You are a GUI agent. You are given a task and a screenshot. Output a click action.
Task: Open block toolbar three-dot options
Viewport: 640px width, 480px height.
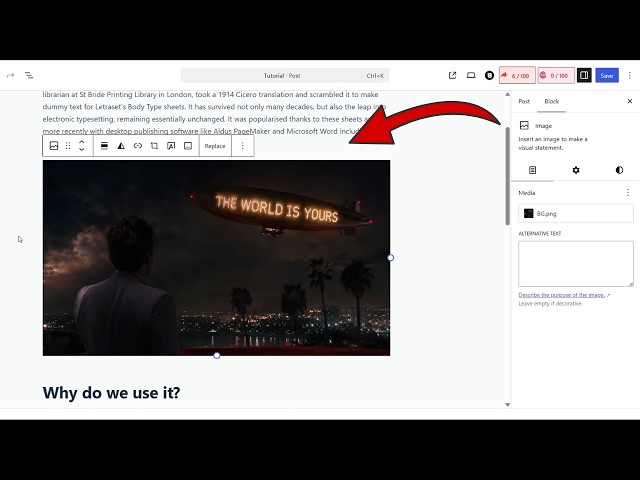click(242, 146)
